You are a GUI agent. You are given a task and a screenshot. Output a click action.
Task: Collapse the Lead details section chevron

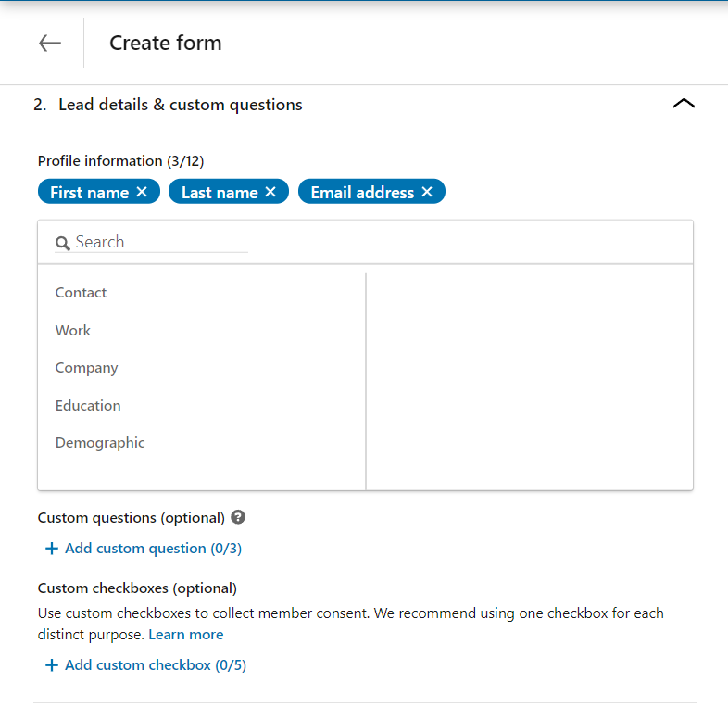pyautogui.click(x=684, y=104)
